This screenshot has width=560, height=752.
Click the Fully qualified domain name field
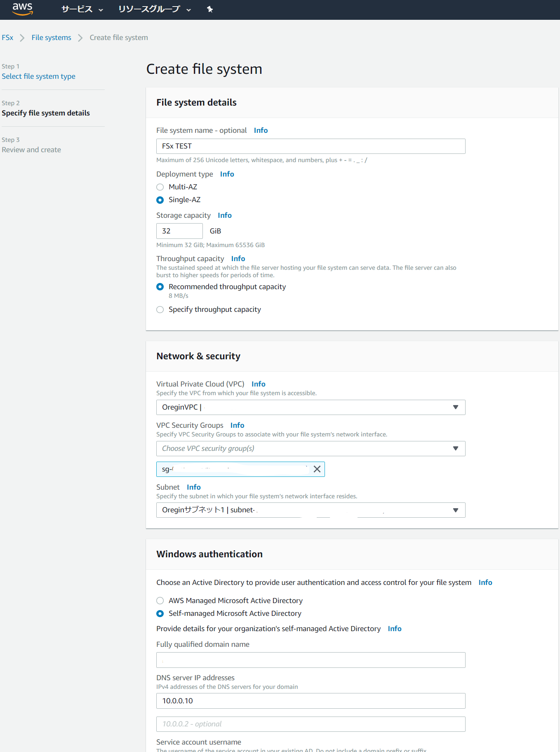point(311,660)
